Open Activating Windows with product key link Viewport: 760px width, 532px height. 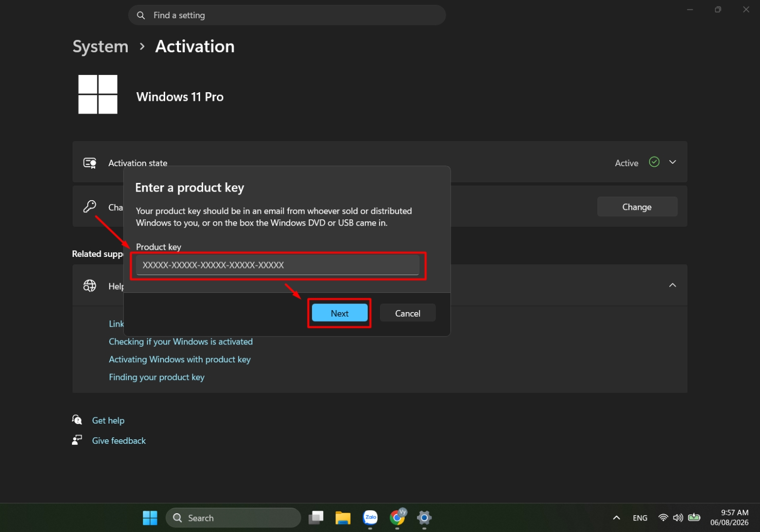click(179, 359)
